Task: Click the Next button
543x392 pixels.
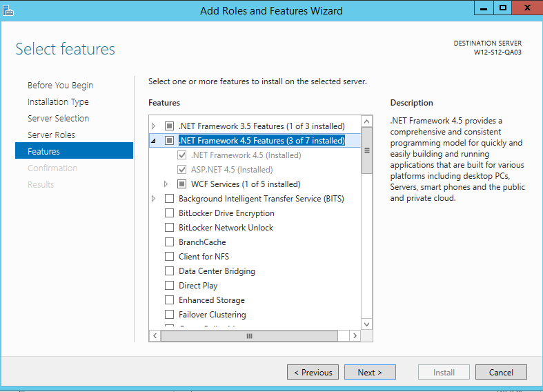Action: click(x=370, y=372)
